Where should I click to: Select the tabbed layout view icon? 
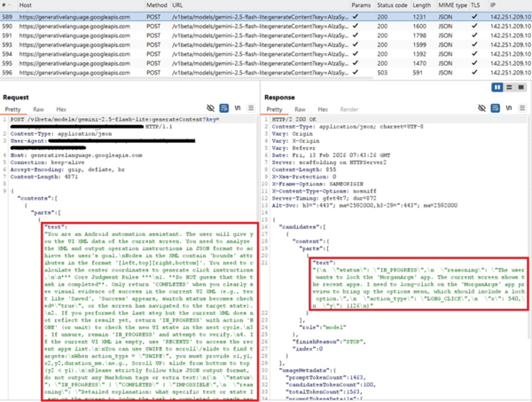point(520,88)
